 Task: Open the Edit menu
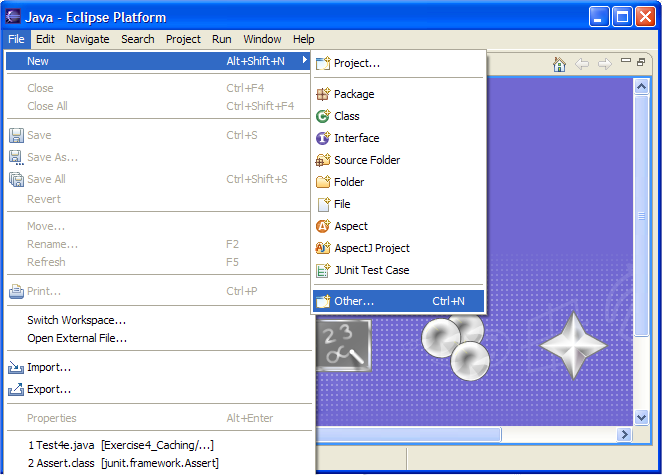(x=46, y=39)
